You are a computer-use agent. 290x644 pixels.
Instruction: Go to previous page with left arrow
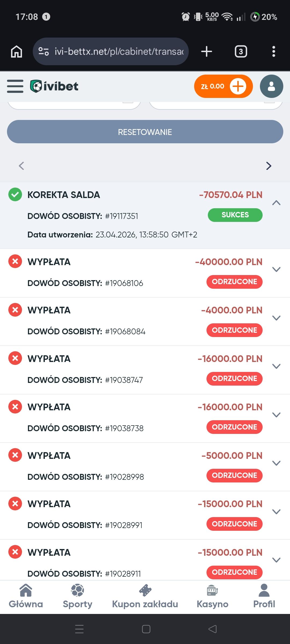tap(21, 166)
